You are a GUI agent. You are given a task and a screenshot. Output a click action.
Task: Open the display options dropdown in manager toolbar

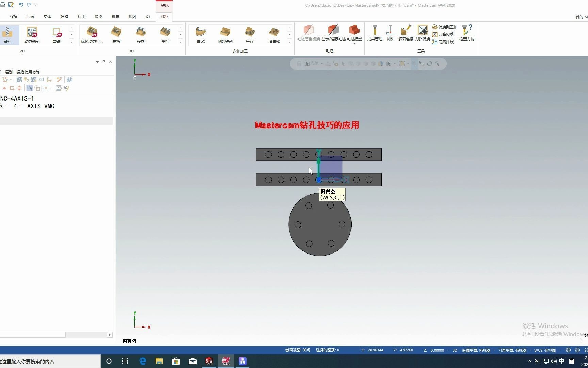tap(51, 88)
